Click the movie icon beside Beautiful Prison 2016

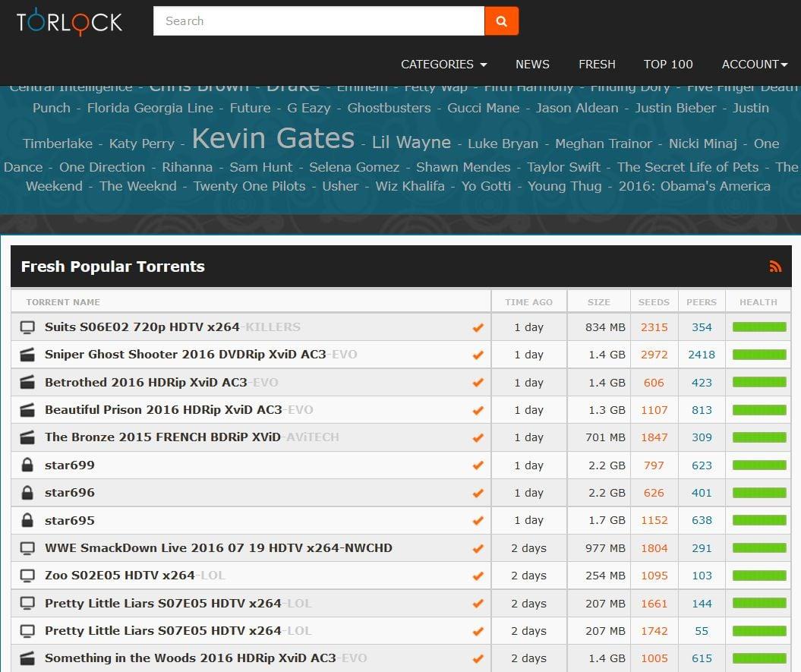click(x=27, y=410)
